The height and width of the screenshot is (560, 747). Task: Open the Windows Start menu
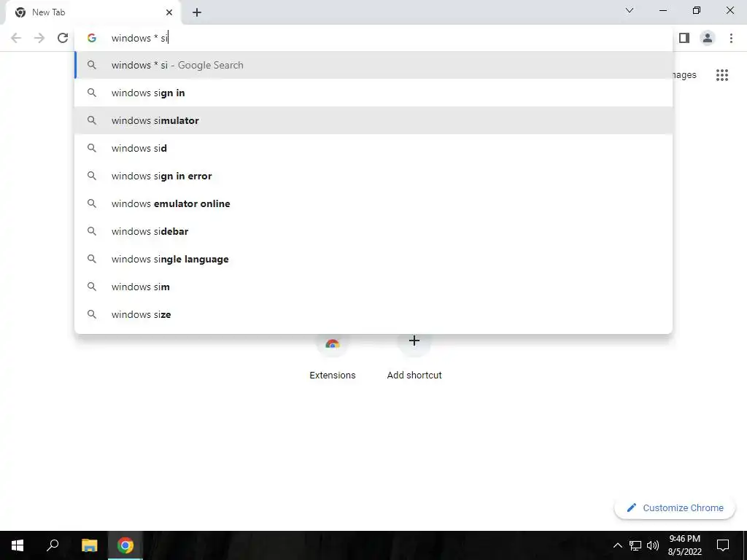coord(18,545)
